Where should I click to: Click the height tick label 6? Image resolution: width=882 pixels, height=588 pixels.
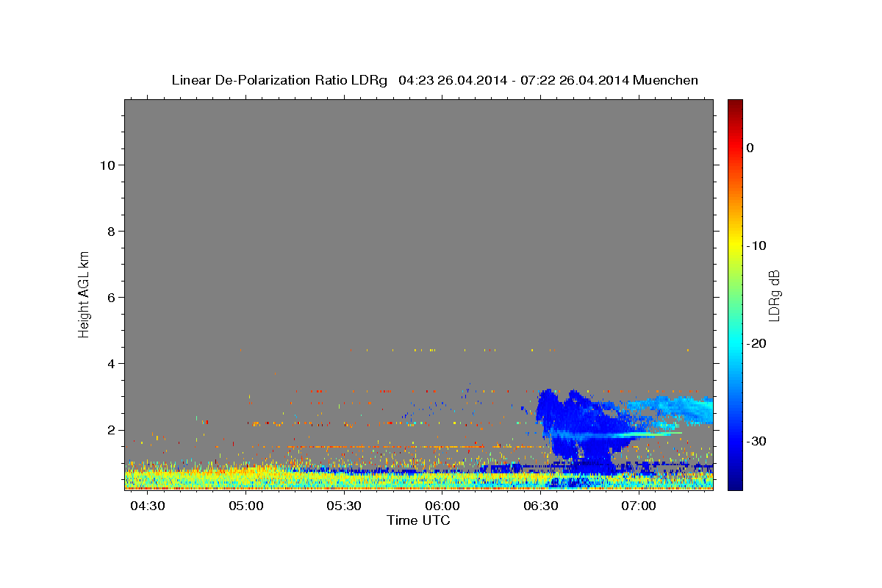pyautogui.click(x=111, y=297)
